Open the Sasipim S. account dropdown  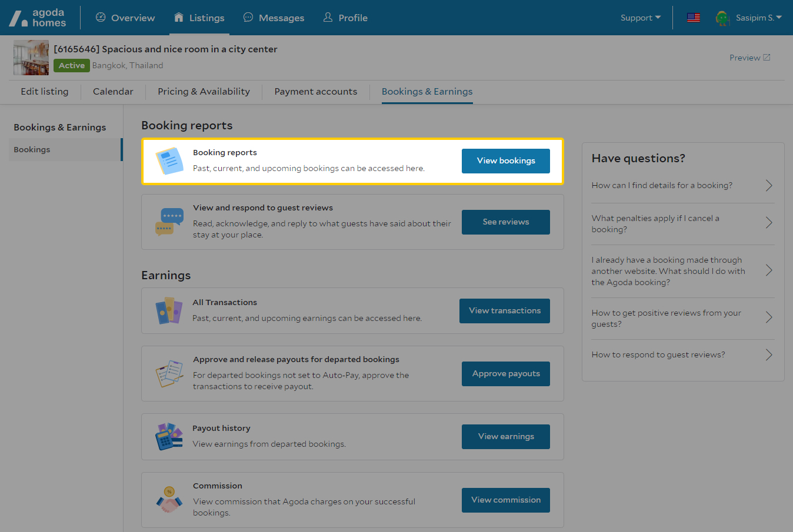(758, 18)
